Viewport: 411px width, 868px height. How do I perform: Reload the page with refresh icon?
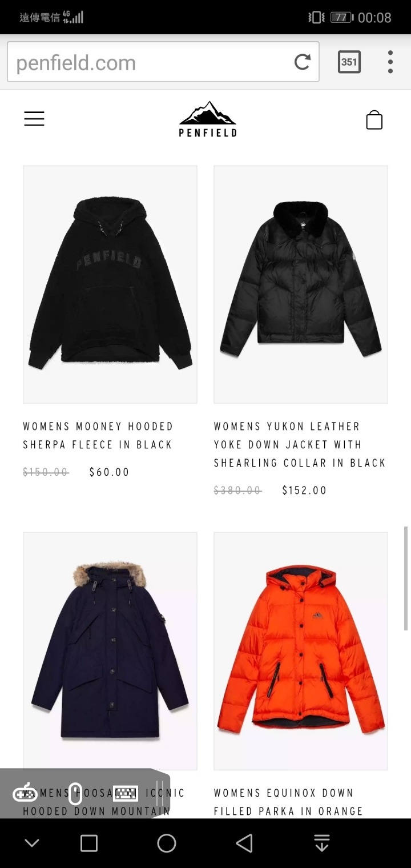tap(303, 62)
